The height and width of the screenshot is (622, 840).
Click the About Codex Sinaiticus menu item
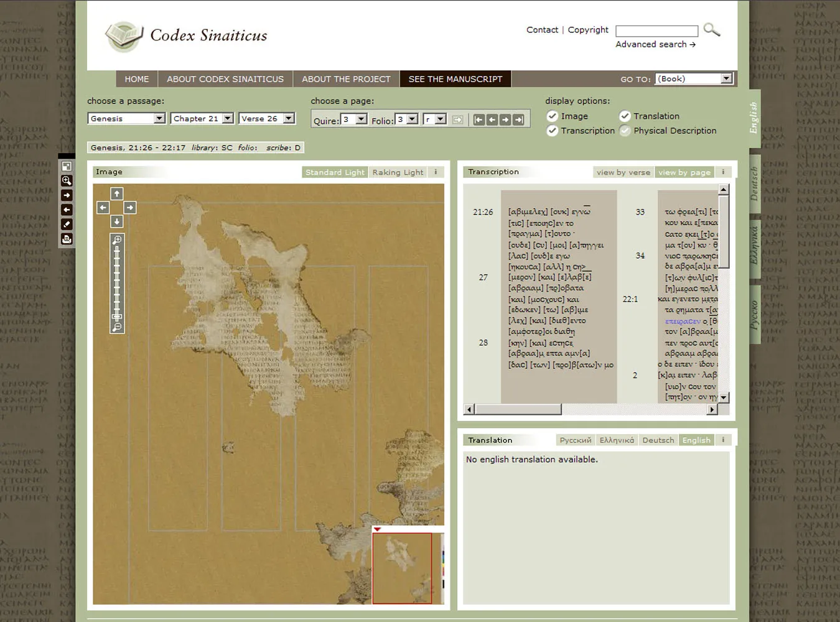pos(225,79)
